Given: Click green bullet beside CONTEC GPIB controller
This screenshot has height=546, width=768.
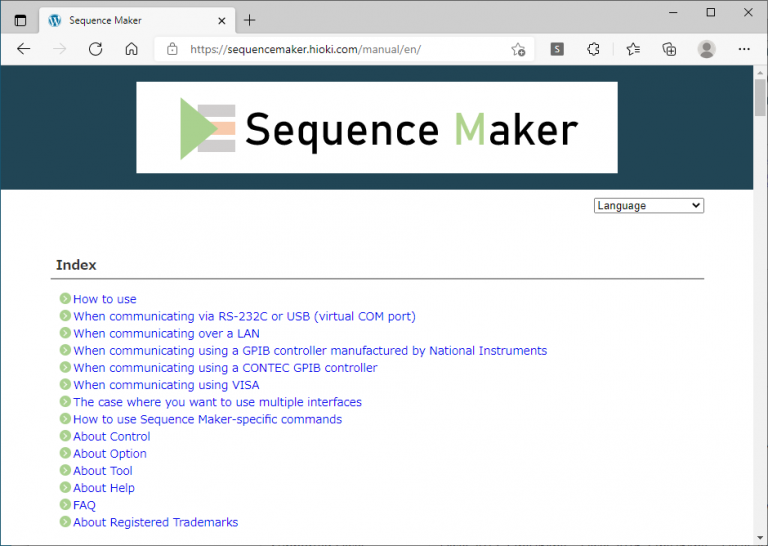Looking at the screenshot, I should pos(65,367).
